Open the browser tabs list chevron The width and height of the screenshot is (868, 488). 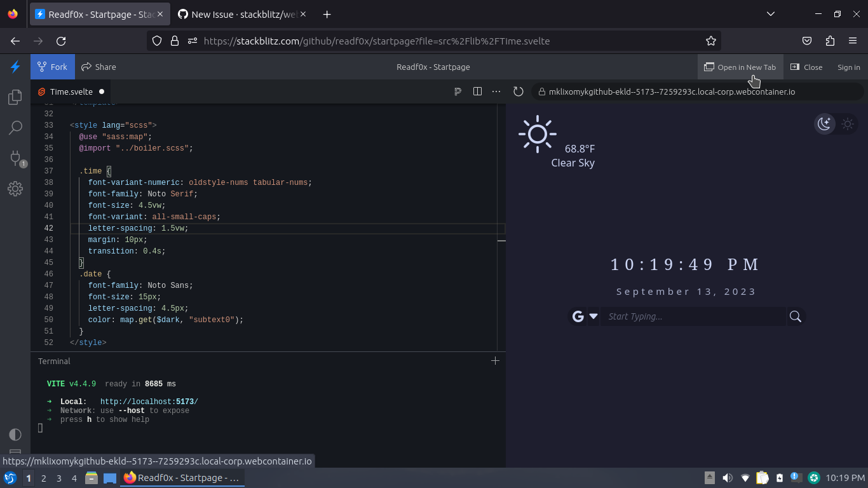(x=770, y=14)
